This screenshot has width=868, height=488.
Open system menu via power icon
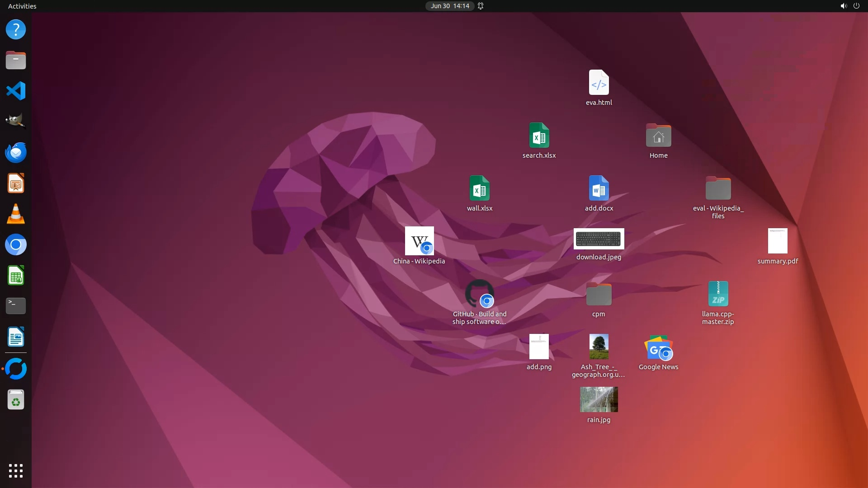[856, 6]
